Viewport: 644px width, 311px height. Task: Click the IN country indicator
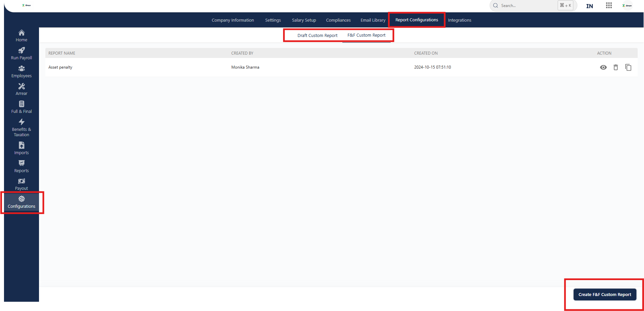pyautogui.click(x=590, y=6)
